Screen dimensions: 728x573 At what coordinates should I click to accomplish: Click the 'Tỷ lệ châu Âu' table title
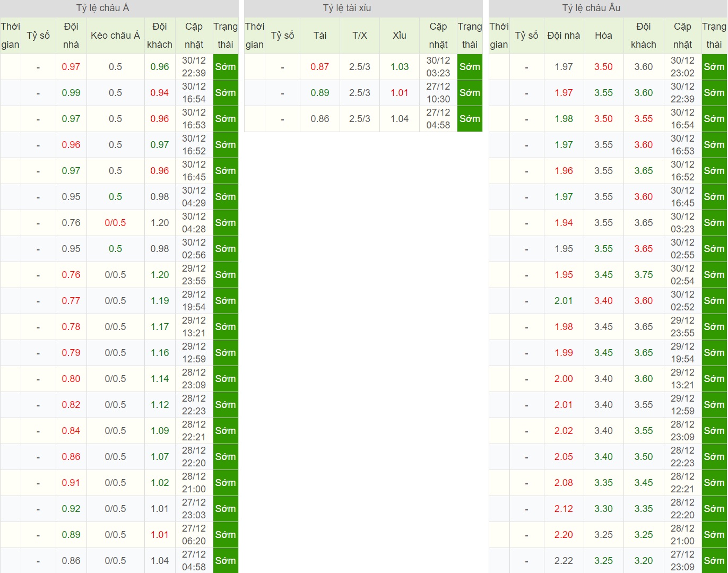pos(591,8)
